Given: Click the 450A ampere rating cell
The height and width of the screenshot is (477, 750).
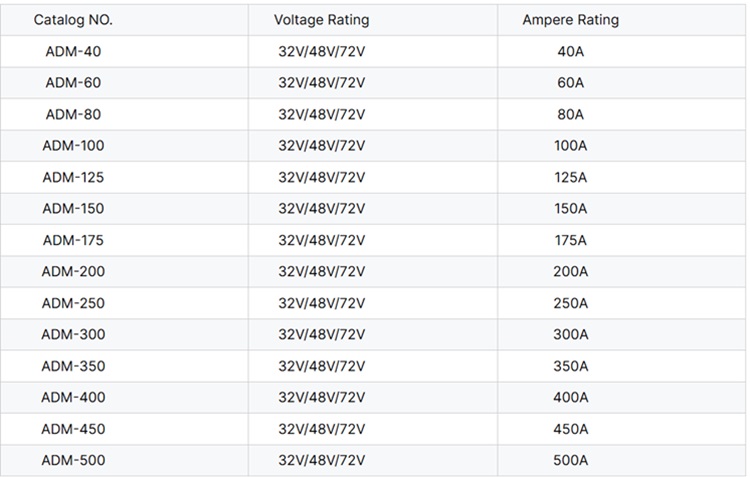Looking at the screenshot, I should pyautogui.click(x=570, y=429).
